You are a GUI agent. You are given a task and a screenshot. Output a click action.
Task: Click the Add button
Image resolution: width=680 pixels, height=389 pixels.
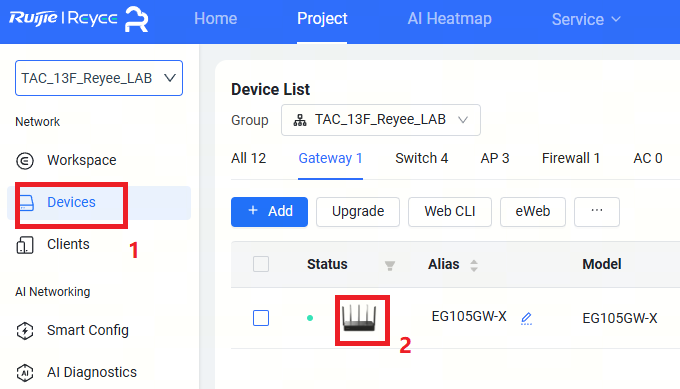[269, 212]
